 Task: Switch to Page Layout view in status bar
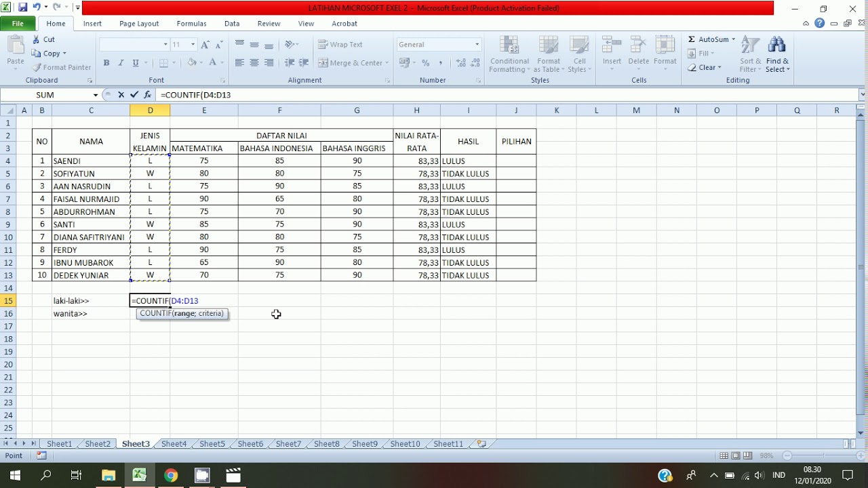point(736,455)
